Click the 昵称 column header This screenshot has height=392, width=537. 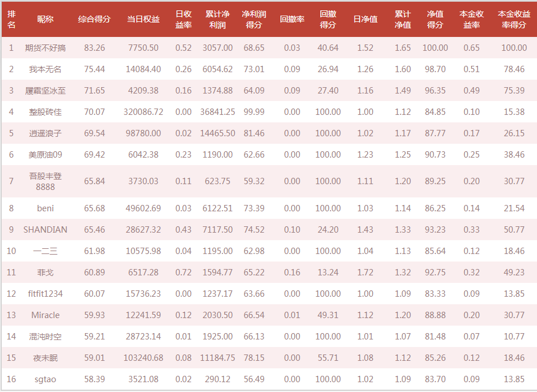pyautogui.click(x=45, y=19)
